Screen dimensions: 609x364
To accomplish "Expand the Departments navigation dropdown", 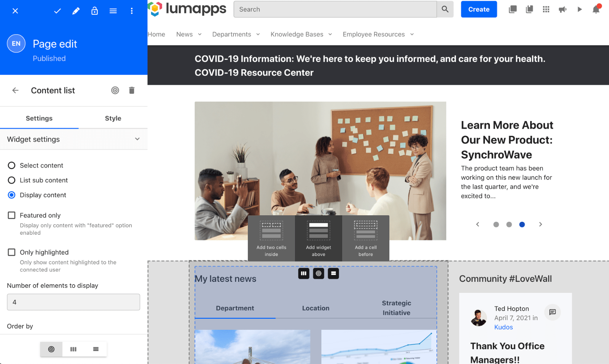I will 236,34.
